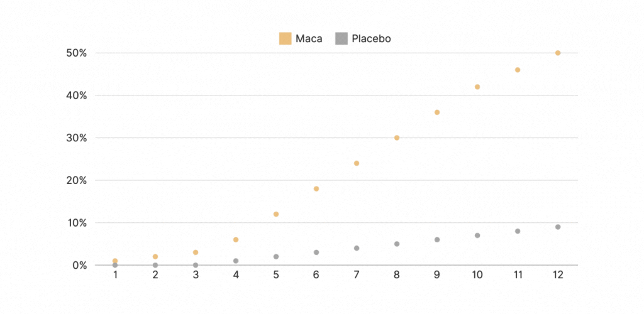The image size is (644, 314).
Task: Select the Maca point at x-value 7
Action: 357,163
